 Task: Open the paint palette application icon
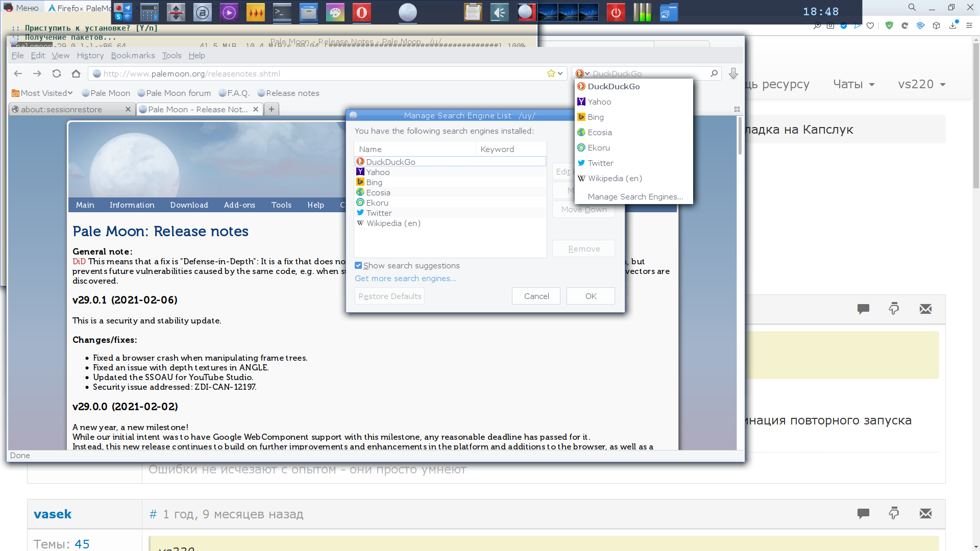[x=335, y=12]
